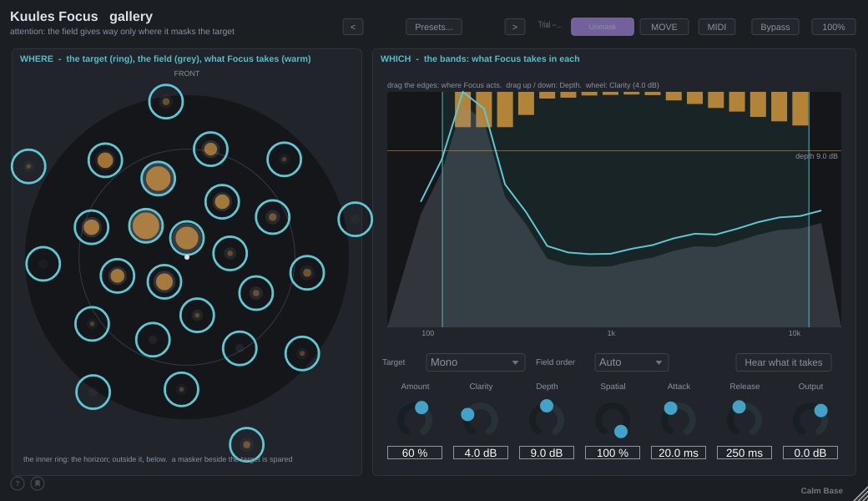Select the bottom-most speaker ring overlapping the hint text
This screenshot has width=868, height=501.
247,444
